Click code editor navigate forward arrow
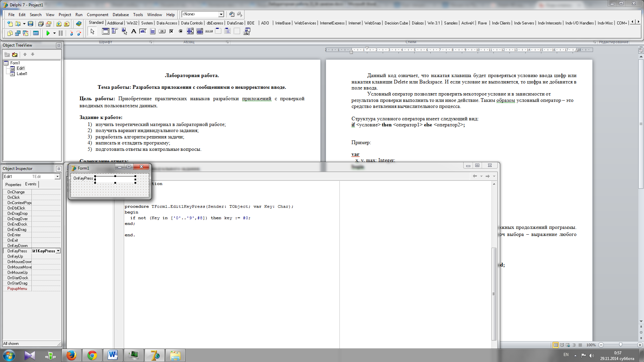The image size is (644, 362). (x=488, y=176)
